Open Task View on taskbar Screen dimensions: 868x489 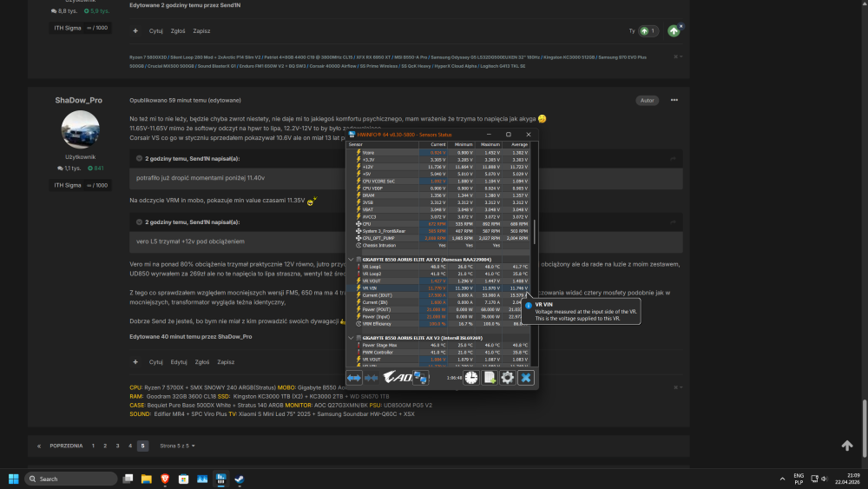pos(128,479)
